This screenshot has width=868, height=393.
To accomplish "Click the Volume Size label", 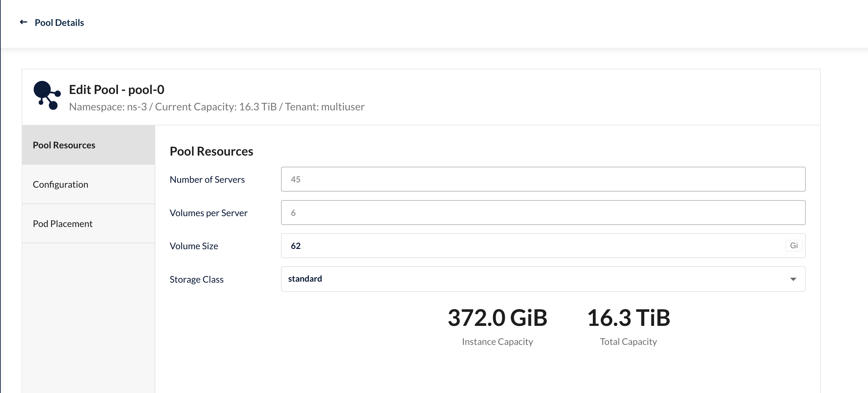I will (194, 246).
